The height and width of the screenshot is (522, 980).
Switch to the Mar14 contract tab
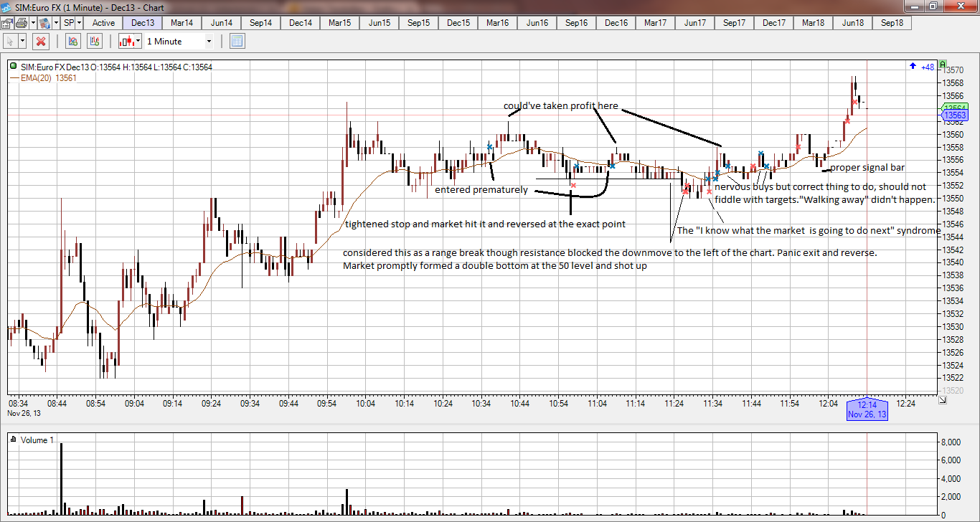182,23
